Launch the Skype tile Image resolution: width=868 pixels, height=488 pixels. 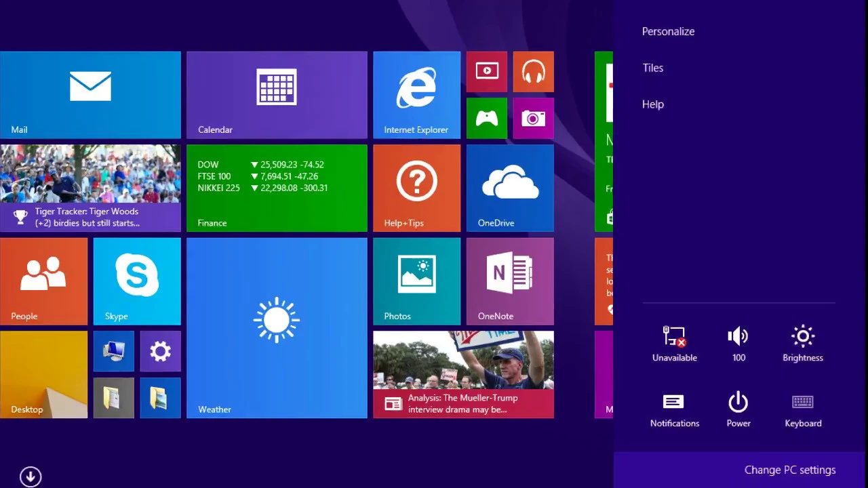point(137,281)
